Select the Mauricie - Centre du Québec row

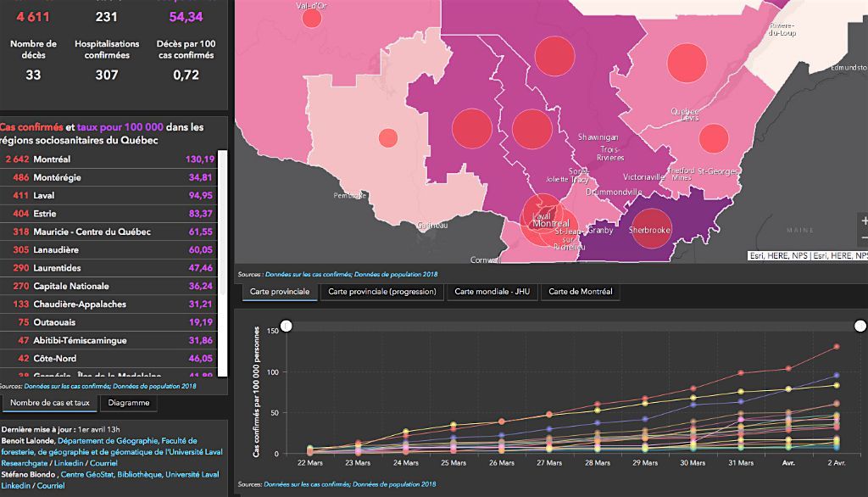(109, 232)
